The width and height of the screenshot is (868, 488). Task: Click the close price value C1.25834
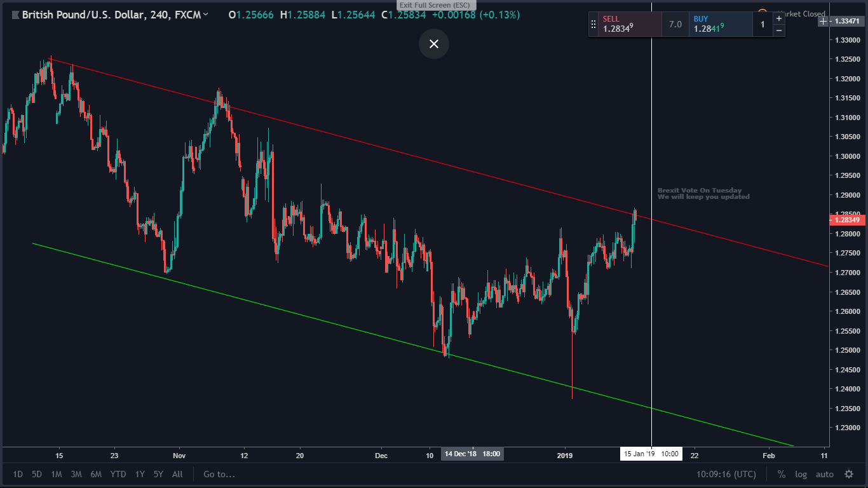[x=403, y=14]
